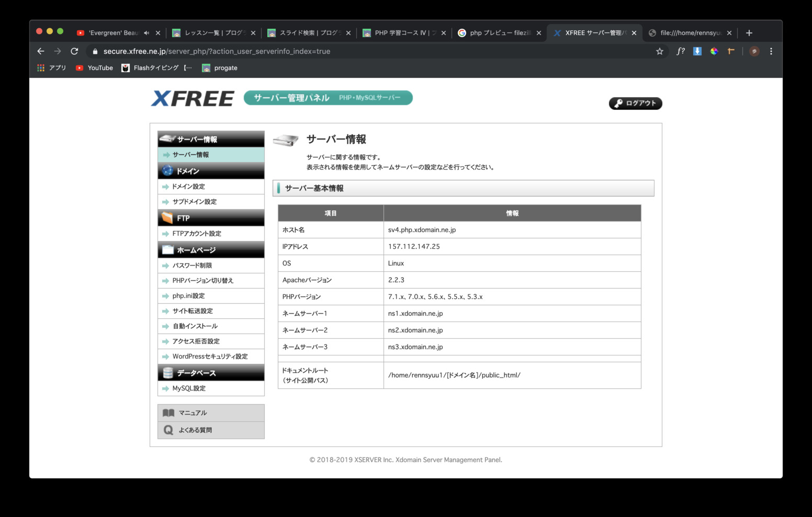
Task: Click the データベース database icon
Action: [x=167, y=372]
